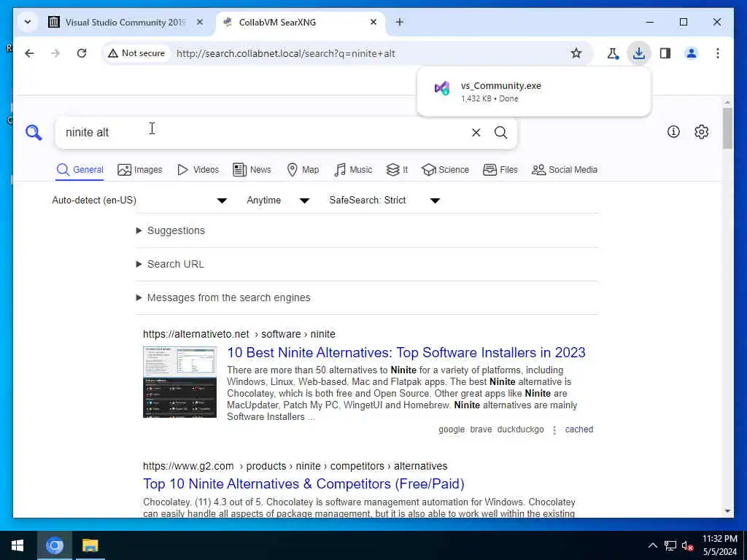
Task: Click the Ninite alternatives result thumbnail
Action: (179, 382)
